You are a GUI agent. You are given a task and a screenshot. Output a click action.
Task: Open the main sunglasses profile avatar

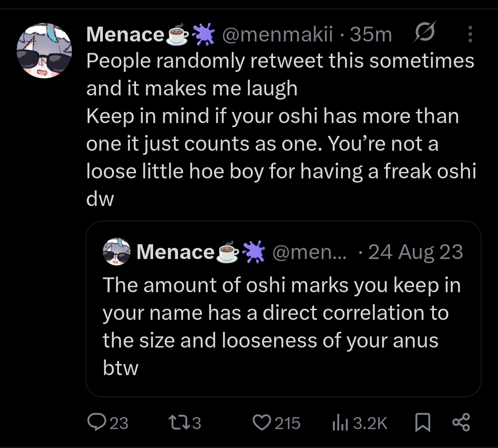coord(44,51)
